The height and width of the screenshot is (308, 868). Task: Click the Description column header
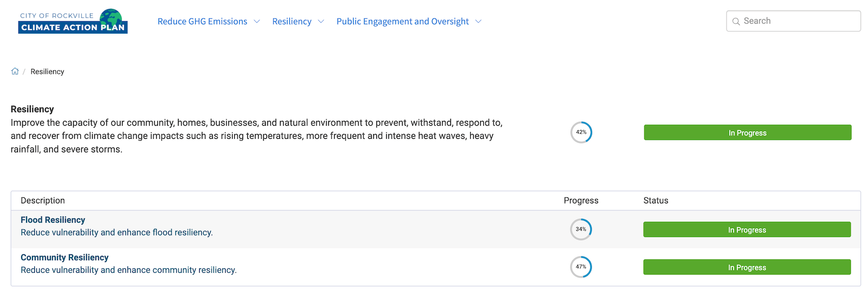43,201
